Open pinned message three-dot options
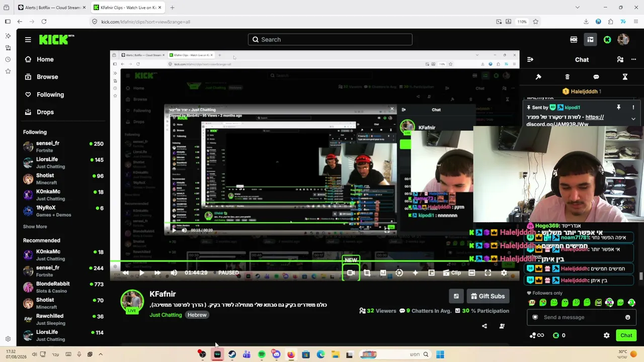 633,107
